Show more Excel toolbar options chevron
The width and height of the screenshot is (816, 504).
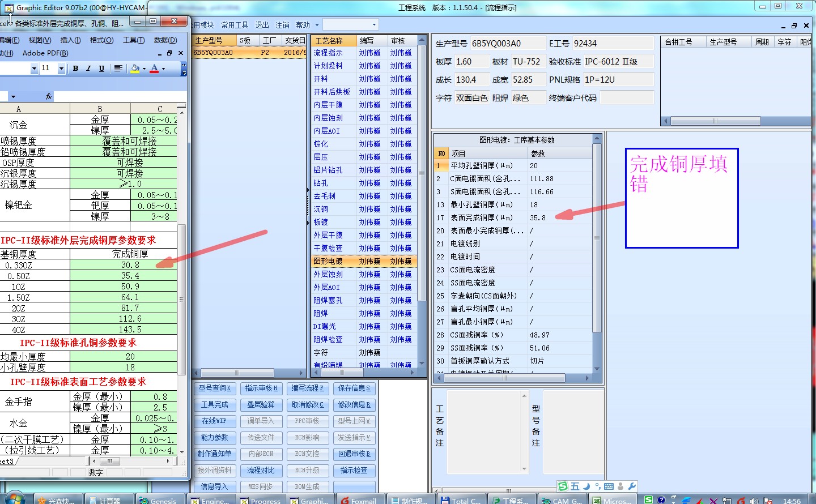[184, 69]
